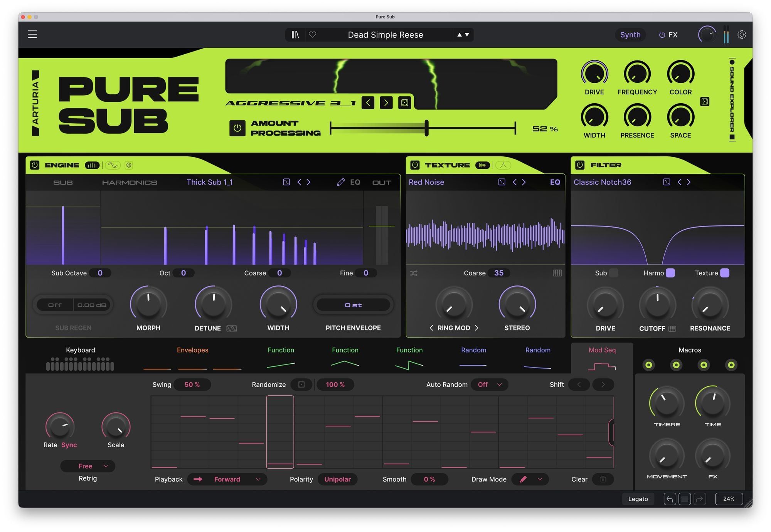Open the Texture EQ tab
The height and width of the screenshot is (532, 771).
tap(555, 182)
